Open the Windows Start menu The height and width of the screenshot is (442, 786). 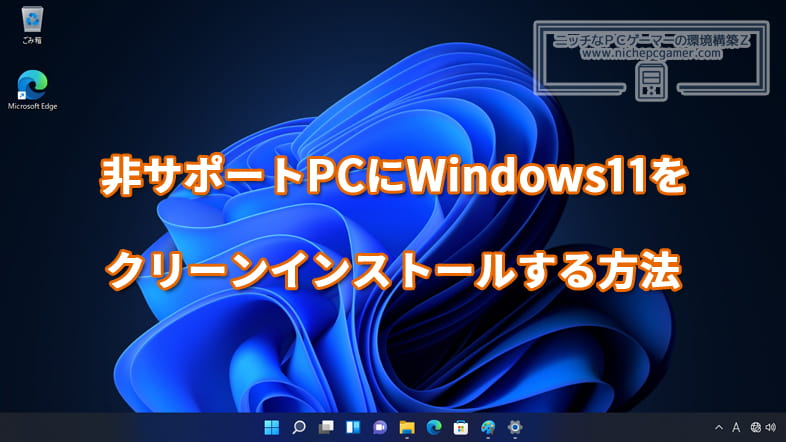point(272,427)
